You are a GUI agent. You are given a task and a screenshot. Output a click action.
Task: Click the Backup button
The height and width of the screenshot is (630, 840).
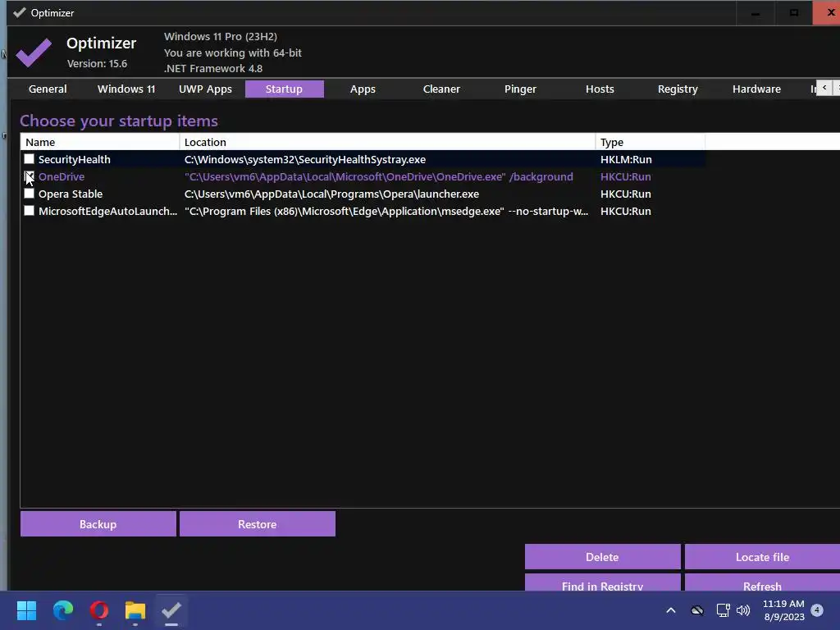click(98, 524)
